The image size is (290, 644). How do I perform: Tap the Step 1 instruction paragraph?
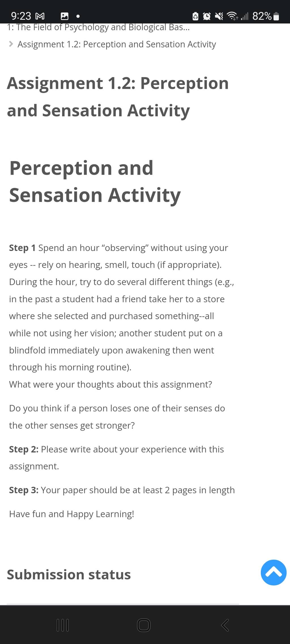[122, 307]
